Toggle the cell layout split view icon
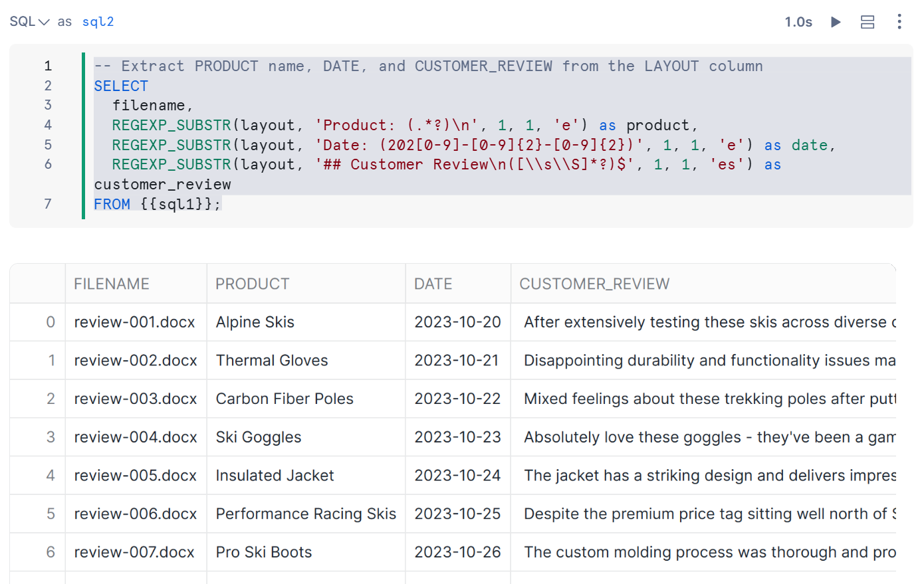The image size is (924, 584). (867, 22)
